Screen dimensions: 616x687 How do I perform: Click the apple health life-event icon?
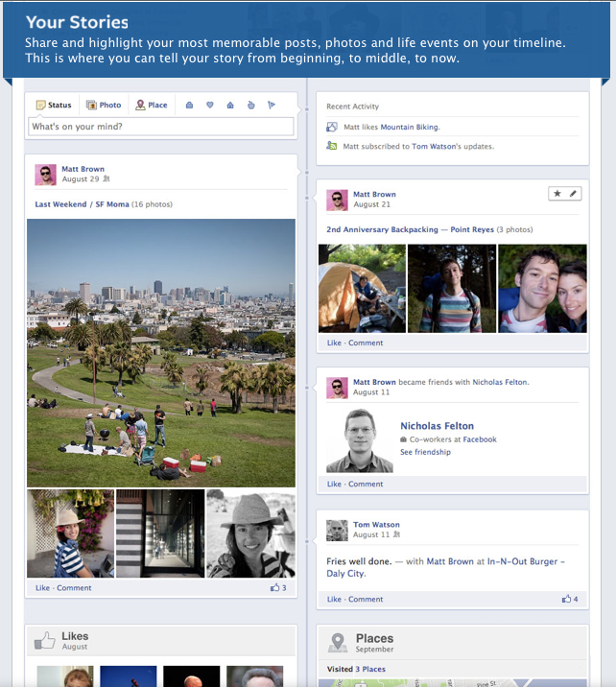point(250,106)
